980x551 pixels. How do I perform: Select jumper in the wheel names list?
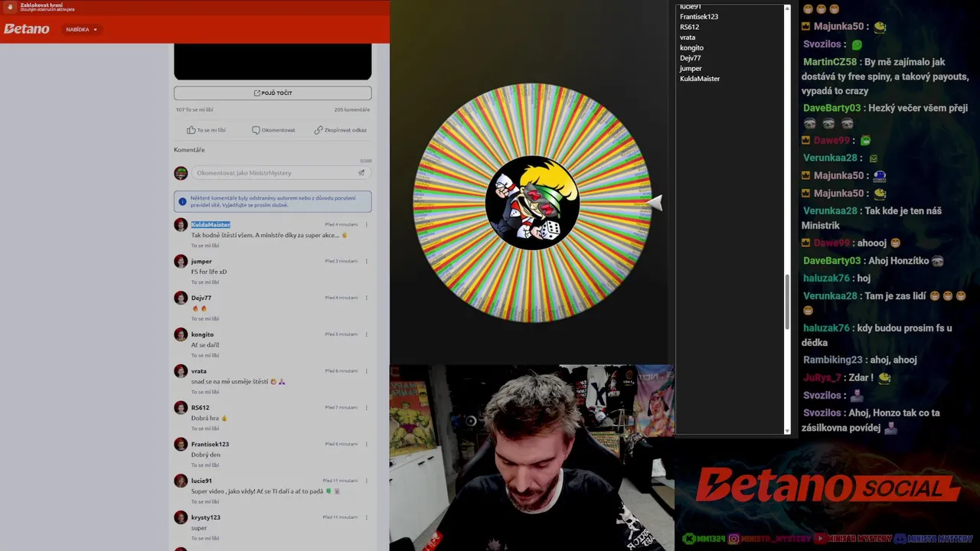click(691, 68)
